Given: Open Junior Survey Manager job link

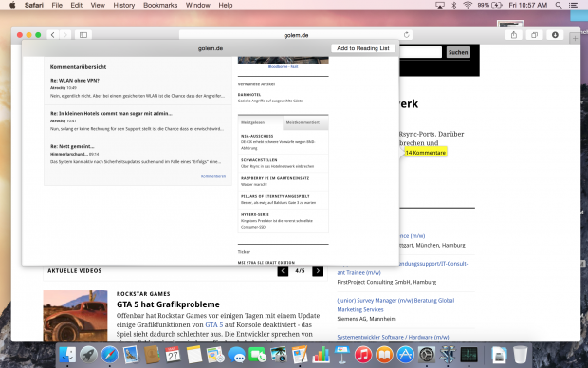Looking at the screenshot, I should pyautogui.click(x=395, y=304).
